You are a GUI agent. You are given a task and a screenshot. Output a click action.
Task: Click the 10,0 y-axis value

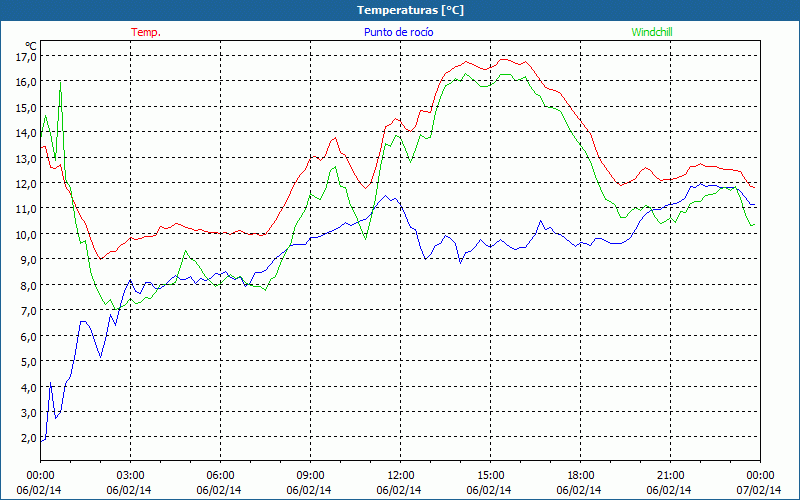26,234
